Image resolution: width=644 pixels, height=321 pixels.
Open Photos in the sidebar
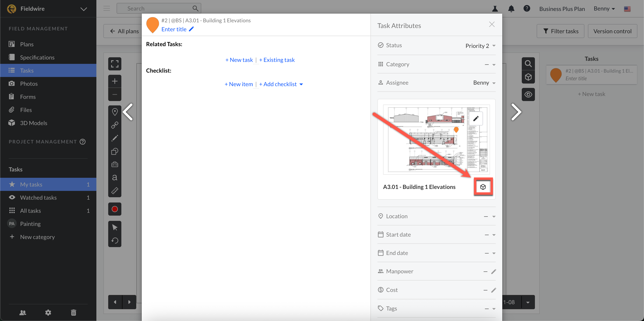(29, 84)
